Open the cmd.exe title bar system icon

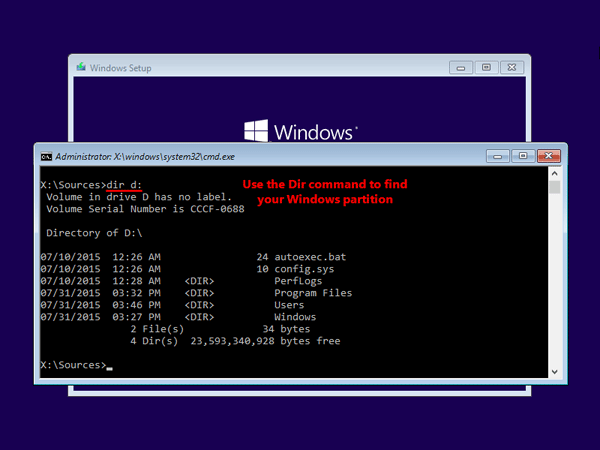[x=46, y=156]
